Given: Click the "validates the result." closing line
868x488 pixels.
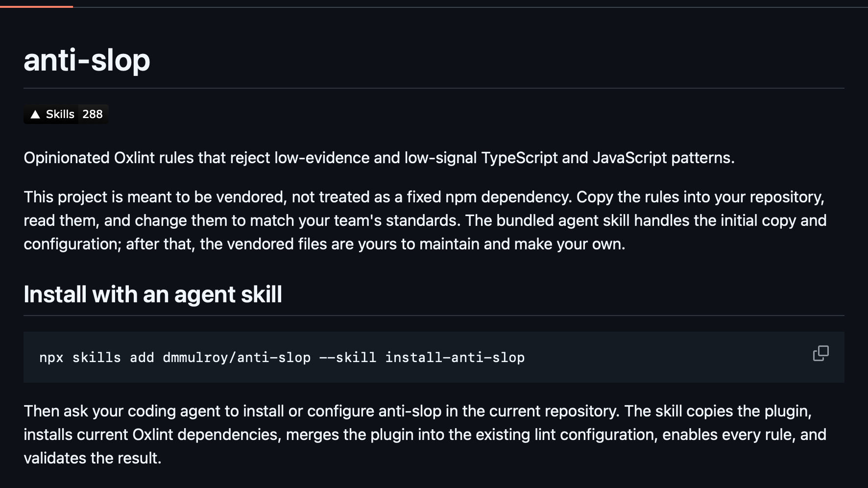Looking at the screenshot, I should (93, 458).
